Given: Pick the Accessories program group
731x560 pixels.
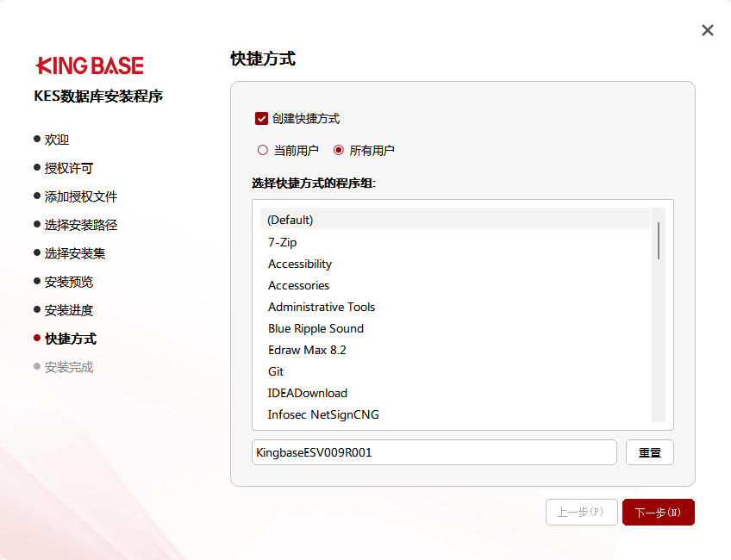Looking at the screenshot, I should [x=455, y=285].
